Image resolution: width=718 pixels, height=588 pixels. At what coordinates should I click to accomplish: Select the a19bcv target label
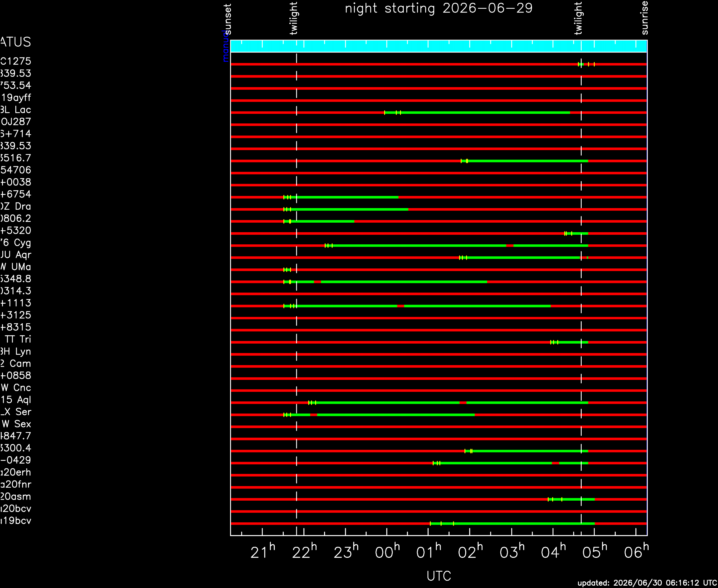point(16,520)
